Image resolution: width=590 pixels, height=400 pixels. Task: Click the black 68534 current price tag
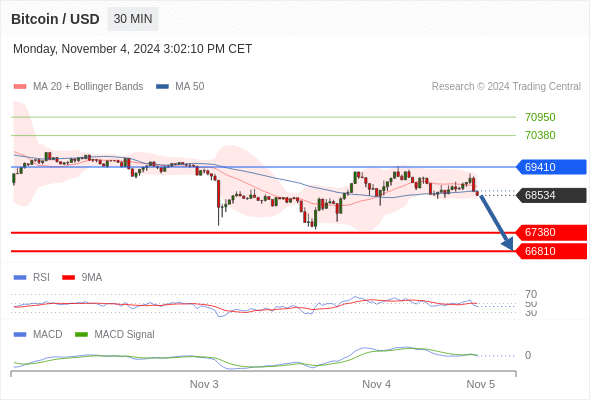point(551,195)
